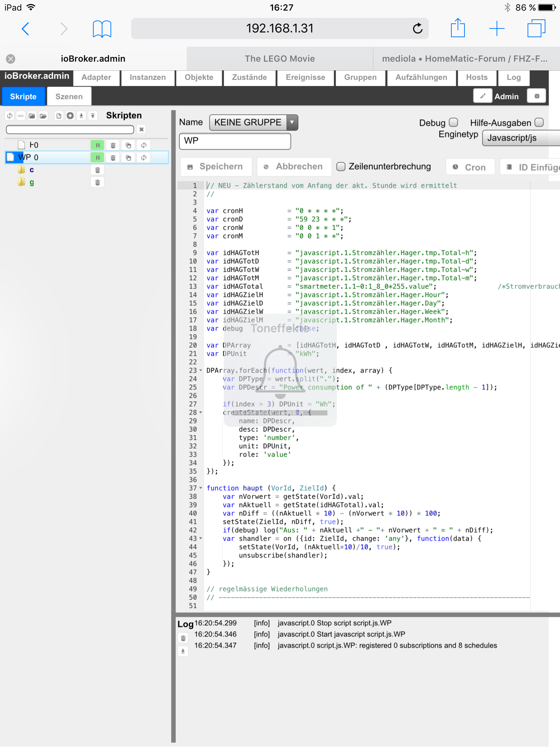
Task: Open admin settings gear icon
Action: (x=537, y=96)
